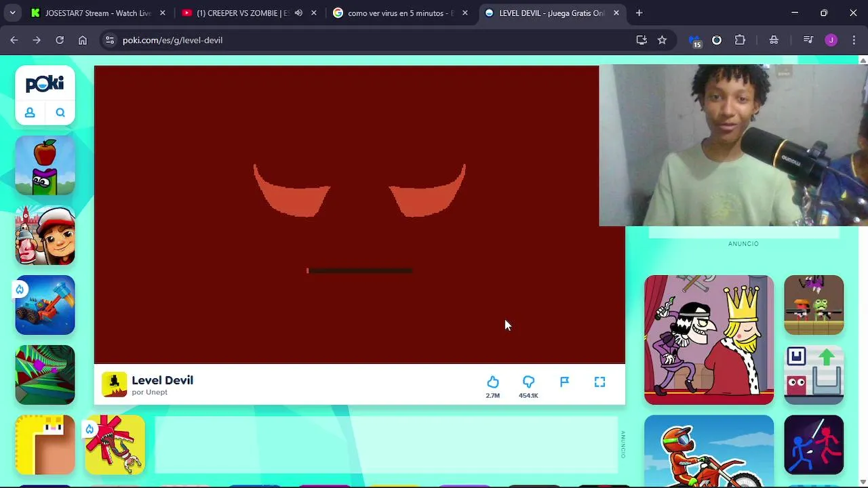The image size is (868, 488).
Task: Open the frog with gun game thumbnail
Action: (x=814, y=305)
